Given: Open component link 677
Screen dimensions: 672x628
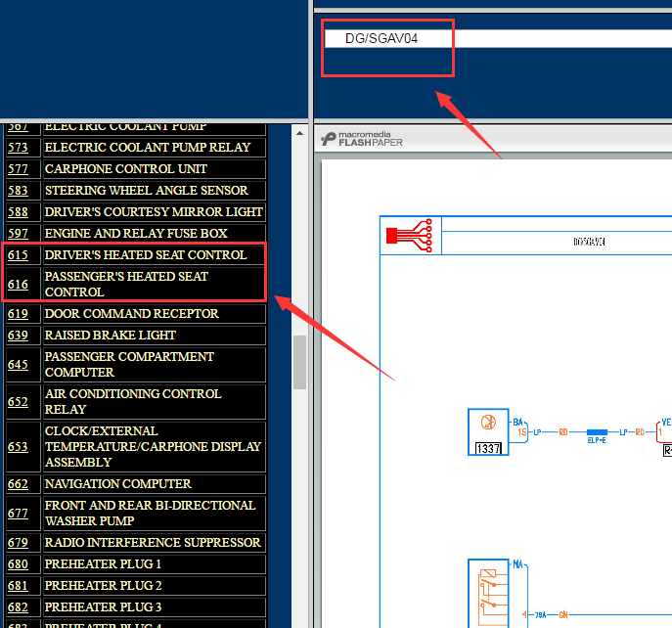Looking at the screenshot, I should click(18, 514).
